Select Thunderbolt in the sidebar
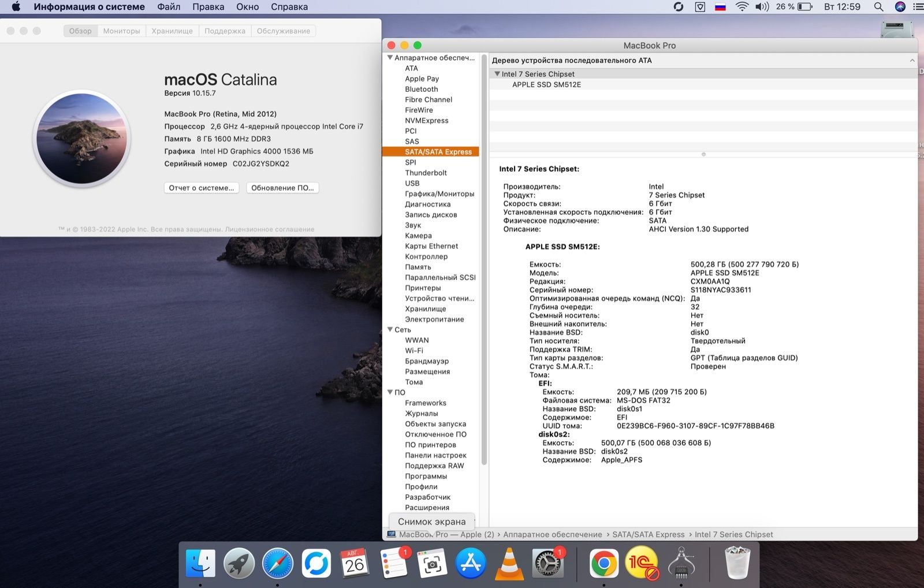Screen dimensions: 924x588 pos(426,173)
